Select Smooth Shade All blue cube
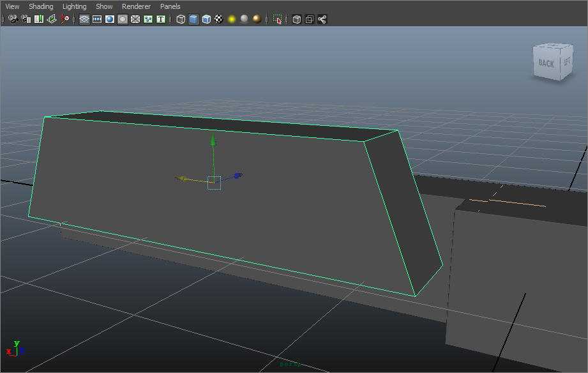The width and height of the screenshot is (588, 373). (x=193, y=19)
